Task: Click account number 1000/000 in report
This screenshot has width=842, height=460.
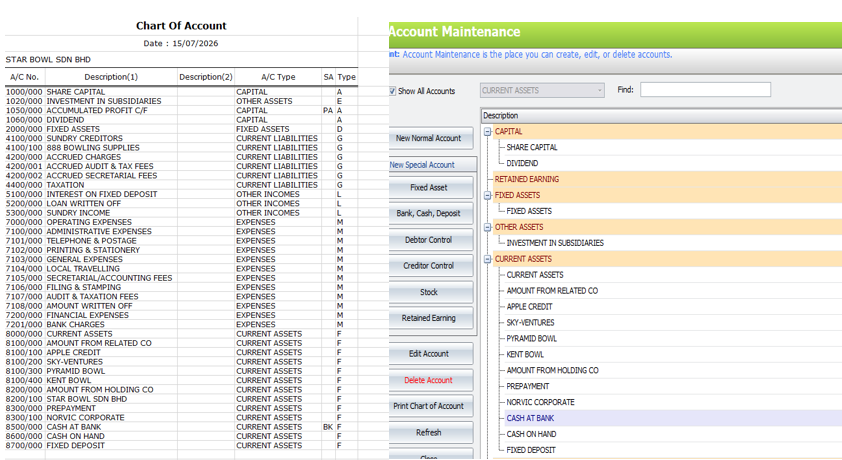Action: coord(24,92)
